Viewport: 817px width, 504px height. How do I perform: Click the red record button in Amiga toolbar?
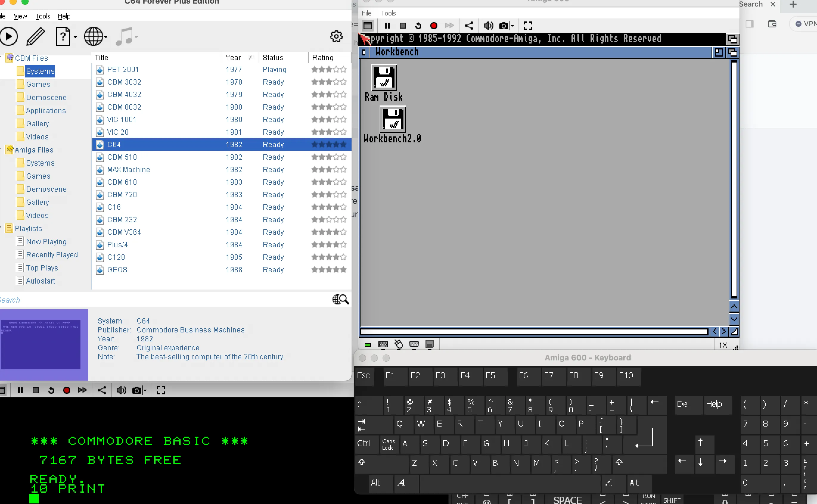[434, 26]
